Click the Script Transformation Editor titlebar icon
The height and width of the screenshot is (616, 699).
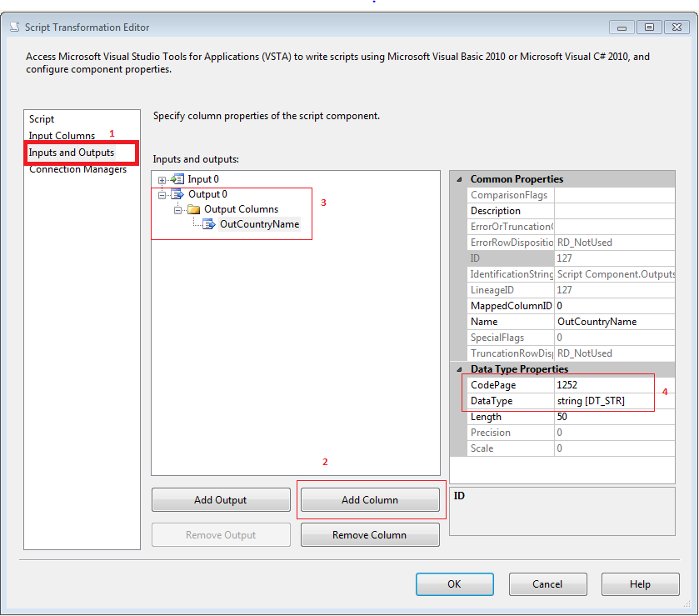(x=14, y=27)
